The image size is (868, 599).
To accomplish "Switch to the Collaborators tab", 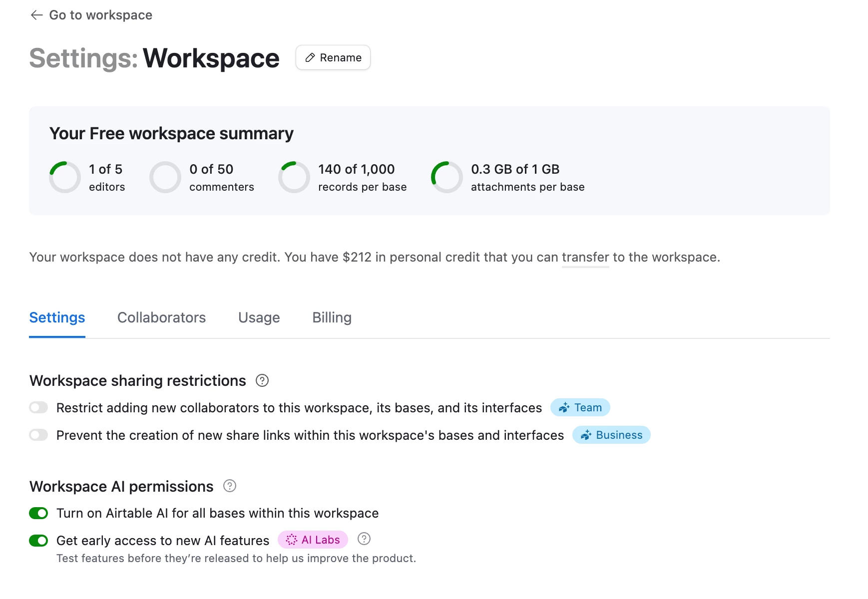I will tap(161, 317).
